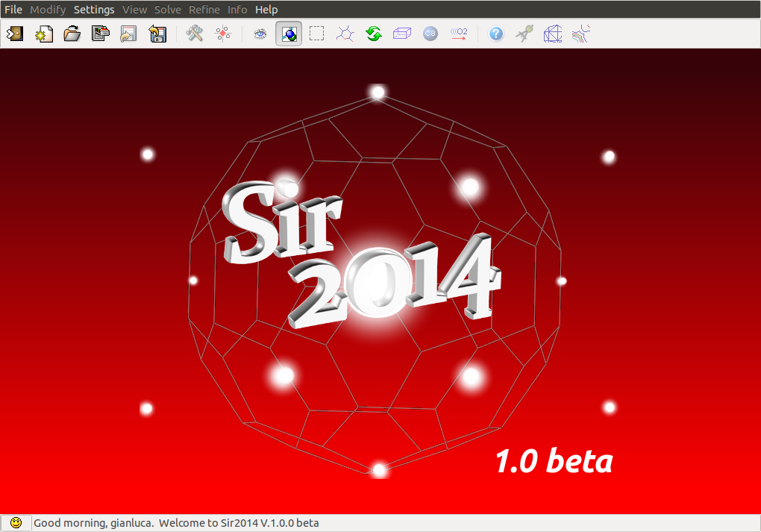Click the red diamond crosshair icon
761x532 pixels.
click(223, 34)
